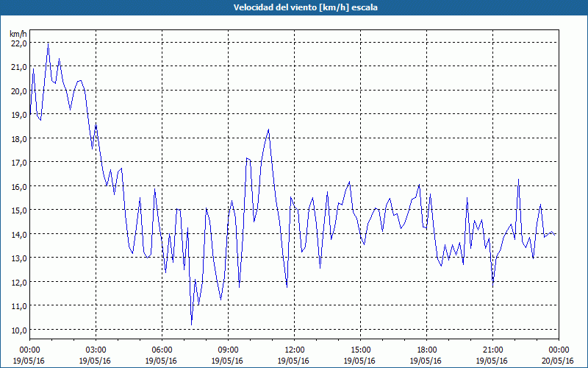
Task: Click the 18,0 y-axis value
Action: (x=19, y=139)
